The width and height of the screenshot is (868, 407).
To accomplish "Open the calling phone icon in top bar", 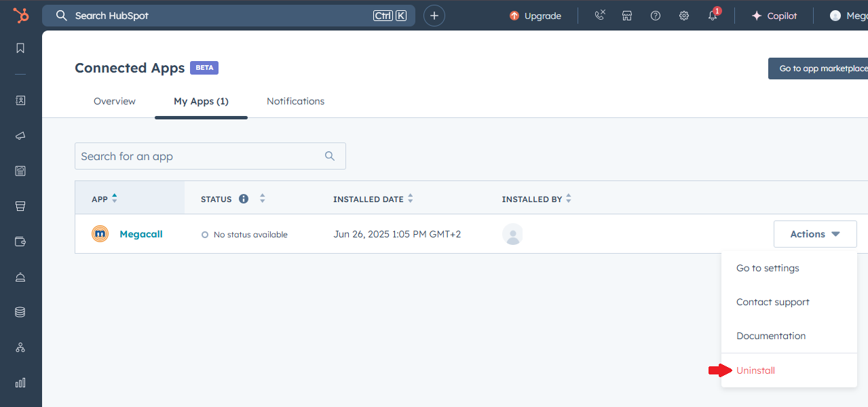I will (599, 16).
